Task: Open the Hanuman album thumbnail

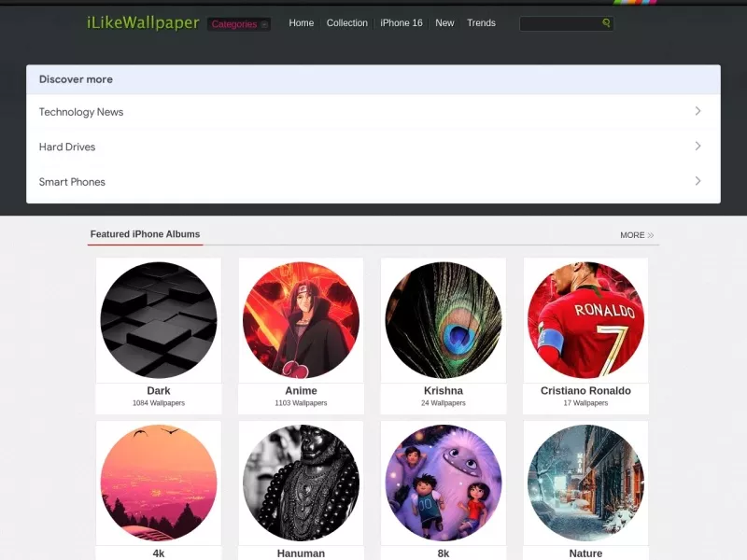Action: tap(301, 483)
